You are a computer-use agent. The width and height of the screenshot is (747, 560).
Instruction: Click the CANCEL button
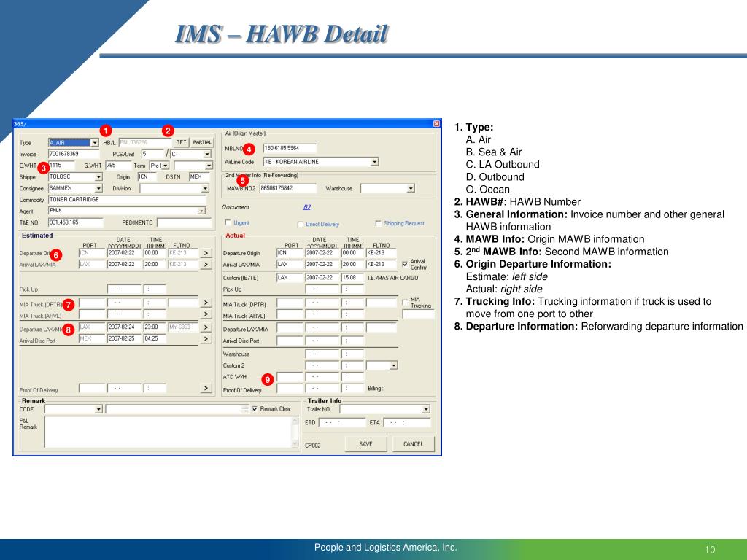(414, 444)
